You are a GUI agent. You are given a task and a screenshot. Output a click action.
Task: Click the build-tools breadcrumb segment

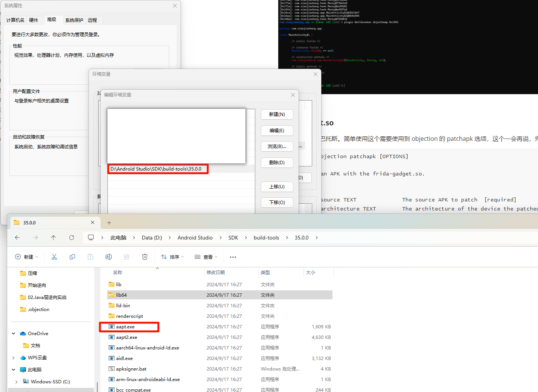tap(266, 238)
